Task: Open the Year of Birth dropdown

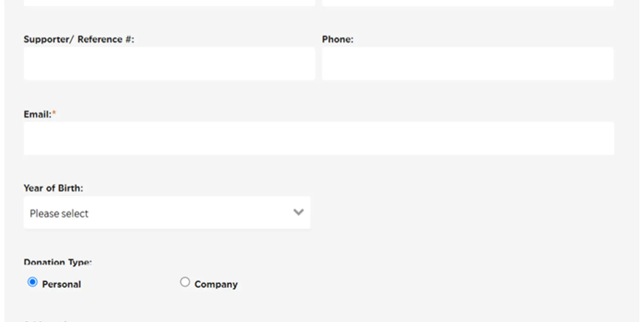Action: [x=167, y=213]
